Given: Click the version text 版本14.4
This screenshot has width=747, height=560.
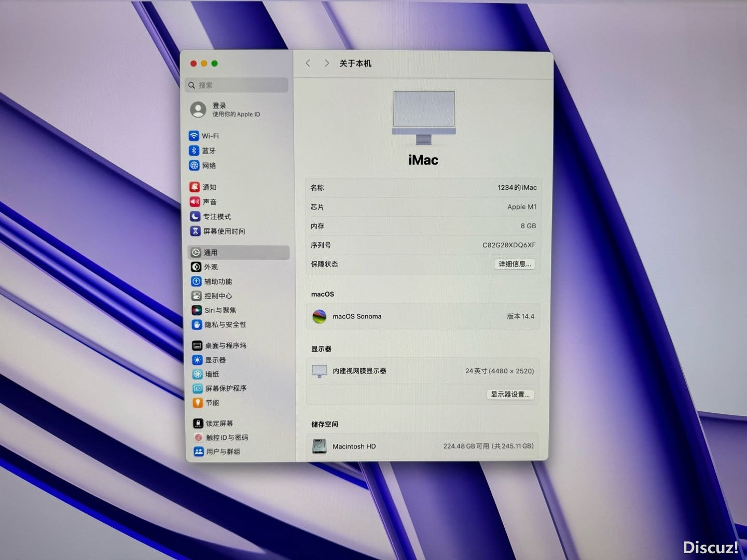Looking at the screenshot, I should [x=520, y=316].
